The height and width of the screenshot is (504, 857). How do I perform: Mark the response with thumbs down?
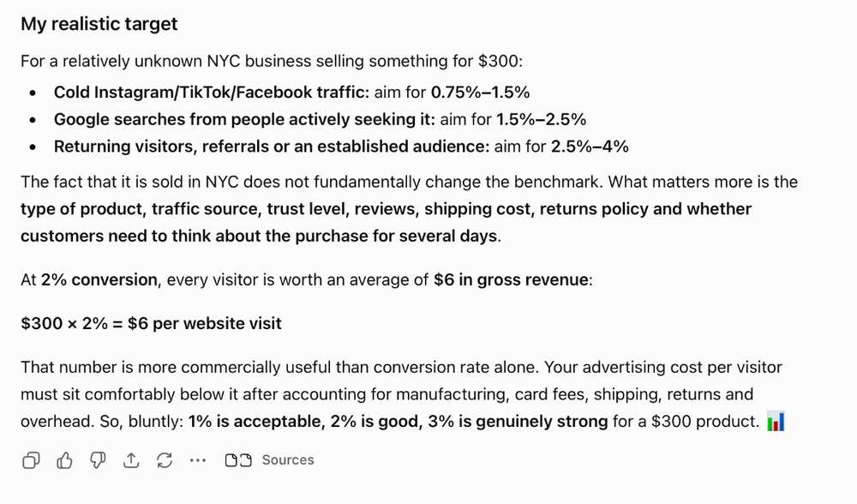tap(98, 460)
